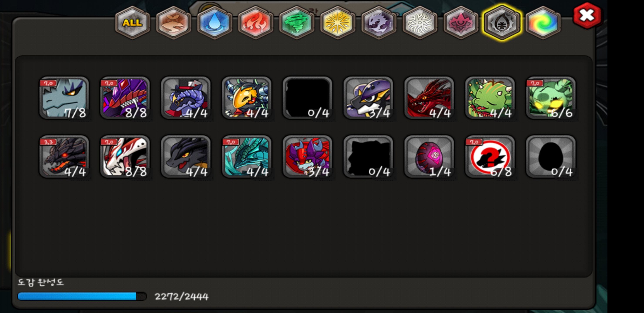Filter by the yellow light burst element
Screen dimensions: 644x313
[x=338, y=23]
